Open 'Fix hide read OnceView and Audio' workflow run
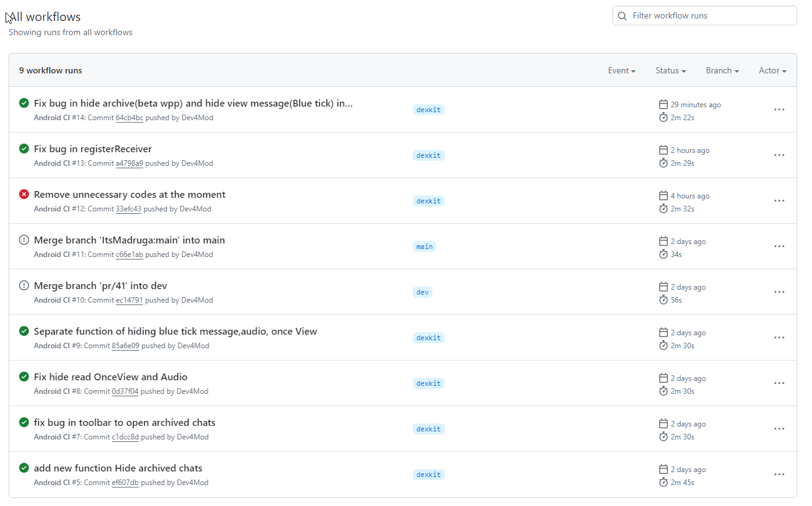812x506 pixels. point(110,377)
